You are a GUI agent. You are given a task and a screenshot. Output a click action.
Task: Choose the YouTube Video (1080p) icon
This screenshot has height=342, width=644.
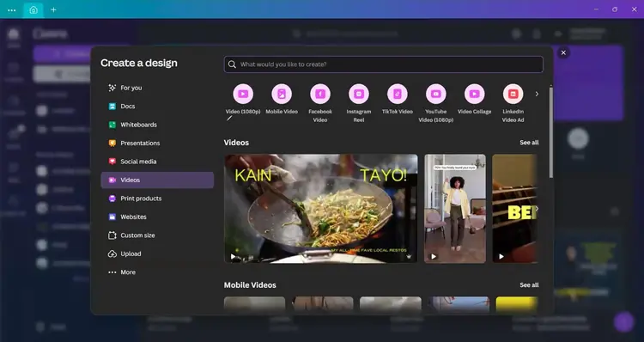point(435,95)
